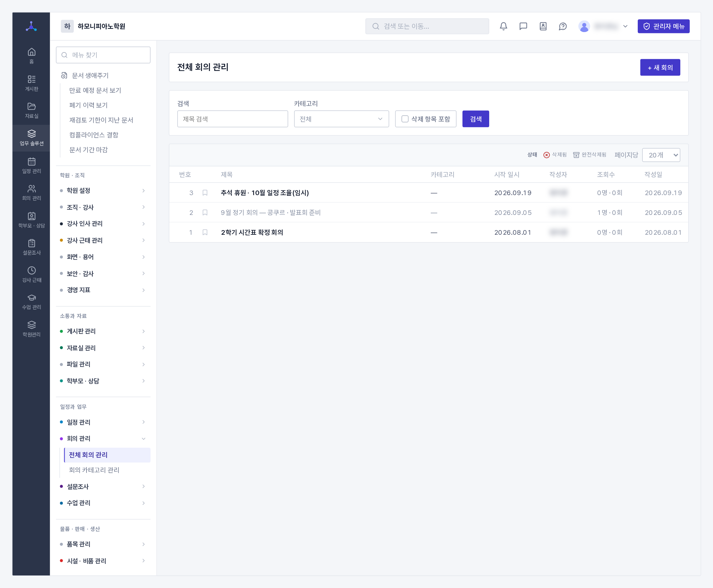The height and width of the screenshot is (588, 713).
Task: Open the 페이지당 20개 dropdown
Action: 661,155
